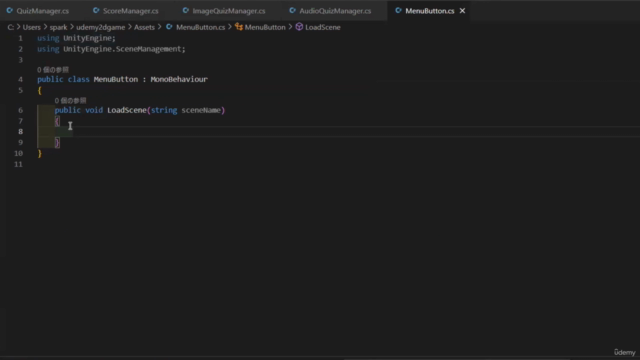Select the MenuButton class breadcrumb
Viewport: 640px width, 360px height.
pyautogui.click(x=265, y=27)
